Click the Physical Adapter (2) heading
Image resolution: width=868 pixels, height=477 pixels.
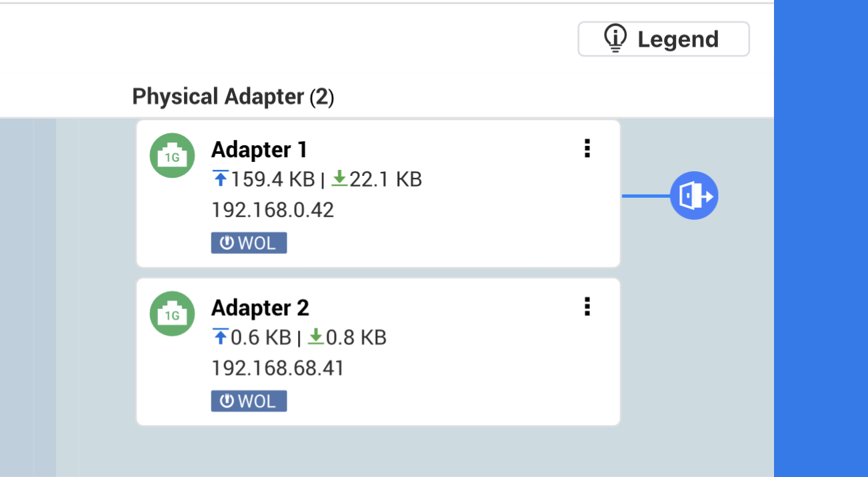[233, 97]
